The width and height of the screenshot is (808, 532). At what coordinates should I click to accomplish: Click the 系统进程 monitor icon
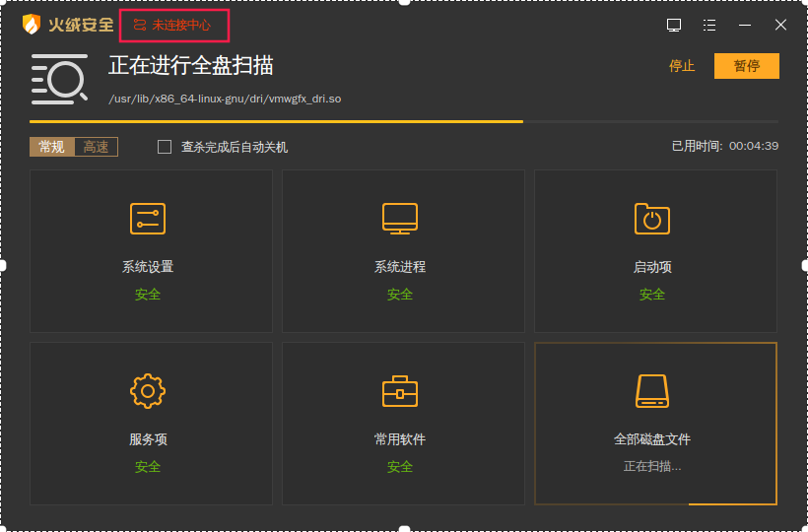400,219
